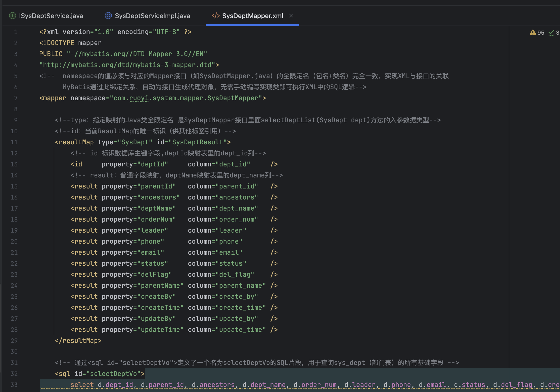
Task: Place cursor on the closing resultMap tag
Action: 78,341
